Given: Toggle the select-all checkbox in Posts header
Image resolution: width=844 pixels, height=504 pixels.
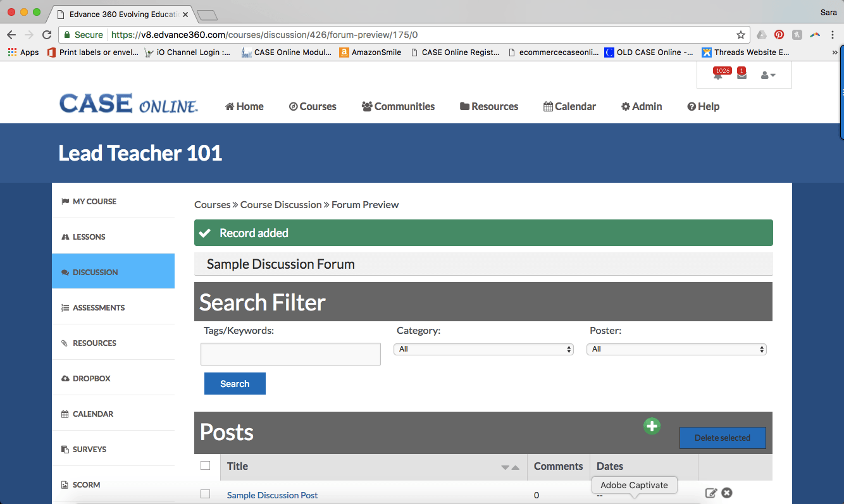Looking at the screenshot, I should (205, 466).
